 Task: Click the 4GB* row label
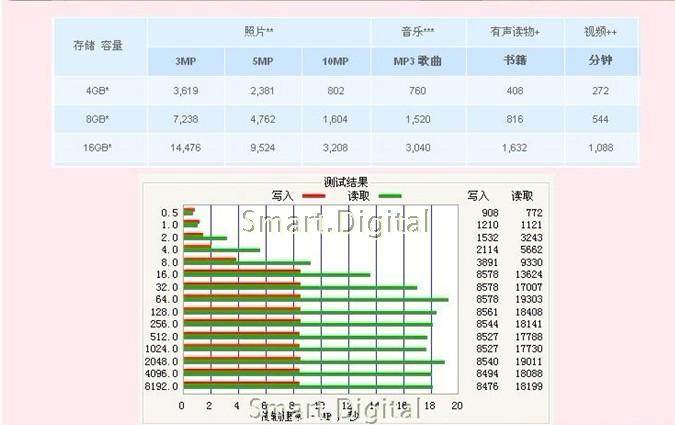pos(99,90)
